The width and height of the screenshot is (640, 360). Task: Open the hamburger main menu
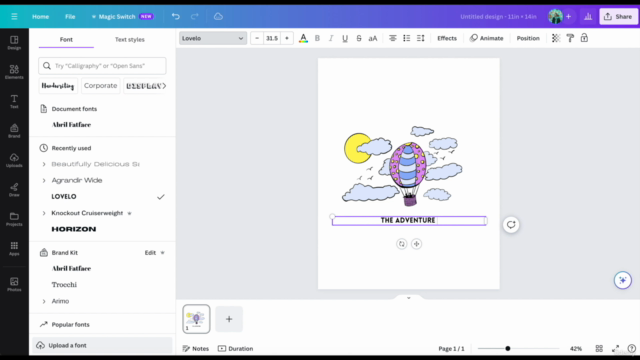pyautogui.click(x=14, y=16)
